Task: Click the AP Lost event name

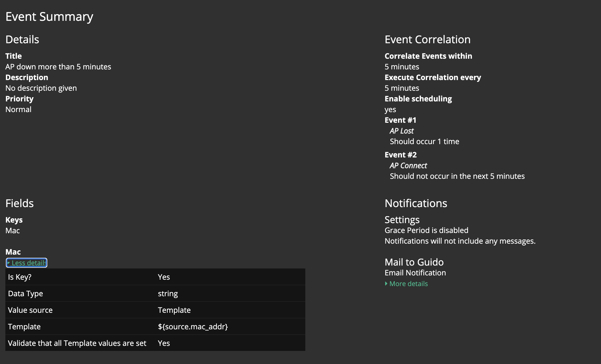Action: 401,131
